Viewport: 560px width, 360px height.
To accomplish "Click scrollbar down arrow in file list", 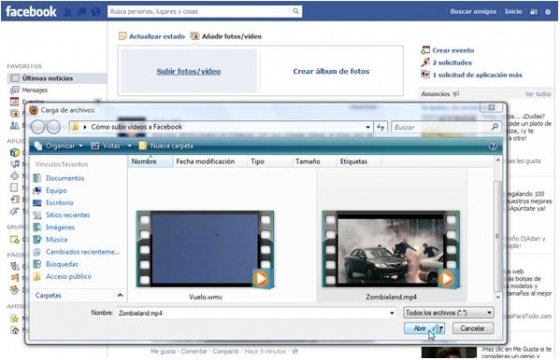I will 498,297.
